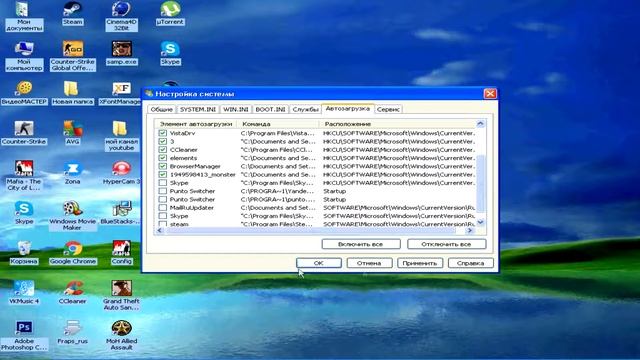Check Punto Switcher with C:\PROGRA~1\Yande... command
The image size is (640, 360).
click(162, 191)
